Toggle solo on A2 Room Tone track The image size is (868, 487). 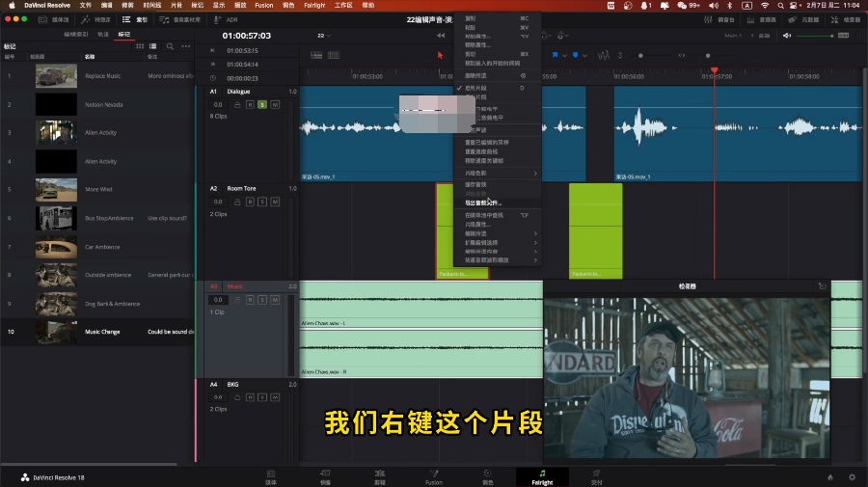(262, 202)
